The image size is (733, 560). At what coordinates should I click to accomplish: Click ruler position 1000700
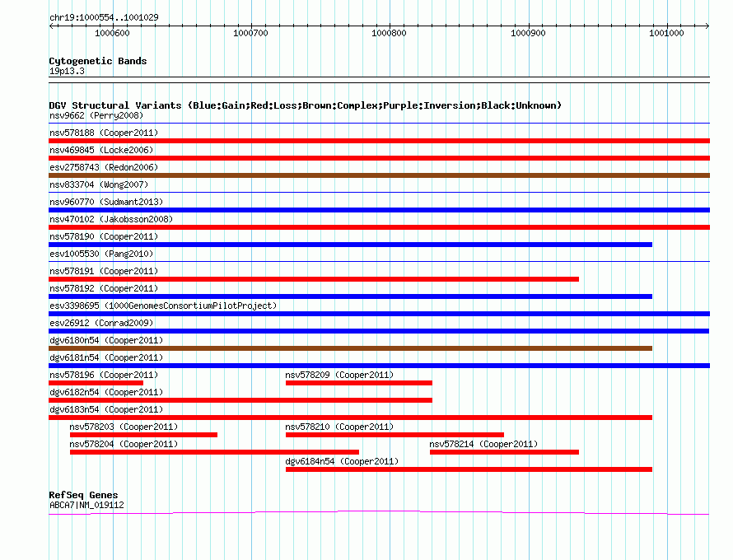click(x=250, y=33)
